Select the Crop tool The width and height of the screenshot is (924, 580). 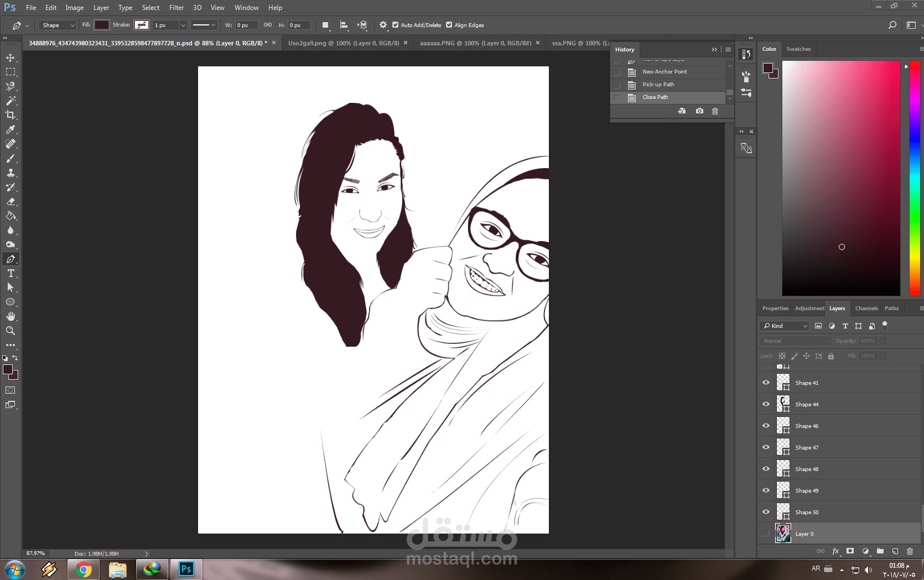click(x=11, y=115)
